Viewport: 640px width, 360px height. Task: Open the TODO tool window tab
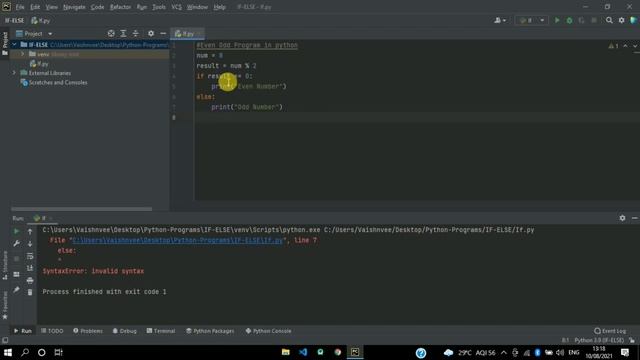click(x=52, y=331)
